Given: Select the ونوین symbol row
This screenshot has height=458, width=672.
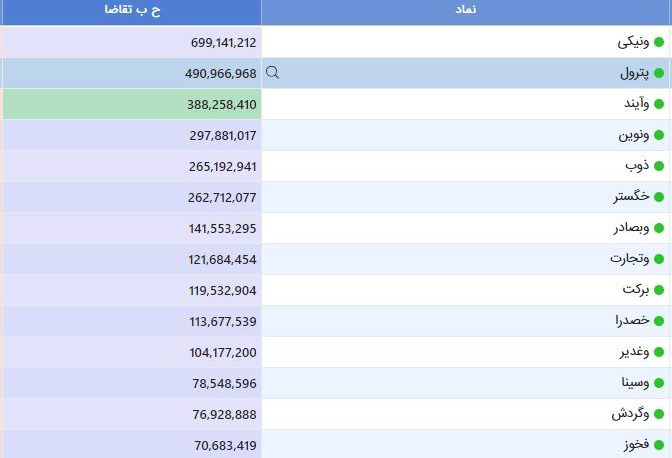Looking at the screenshot, I should [x=466, y=135].
